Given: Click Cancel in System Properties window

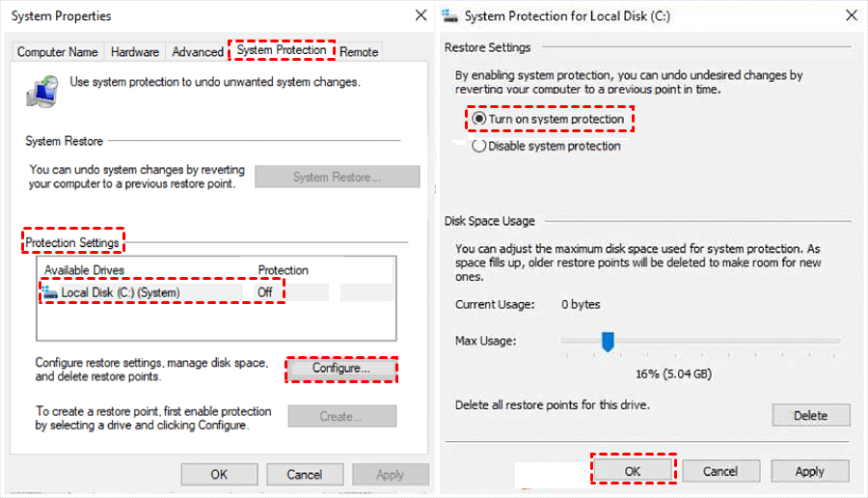Looking at the screenshot, I should click(305, 474).
